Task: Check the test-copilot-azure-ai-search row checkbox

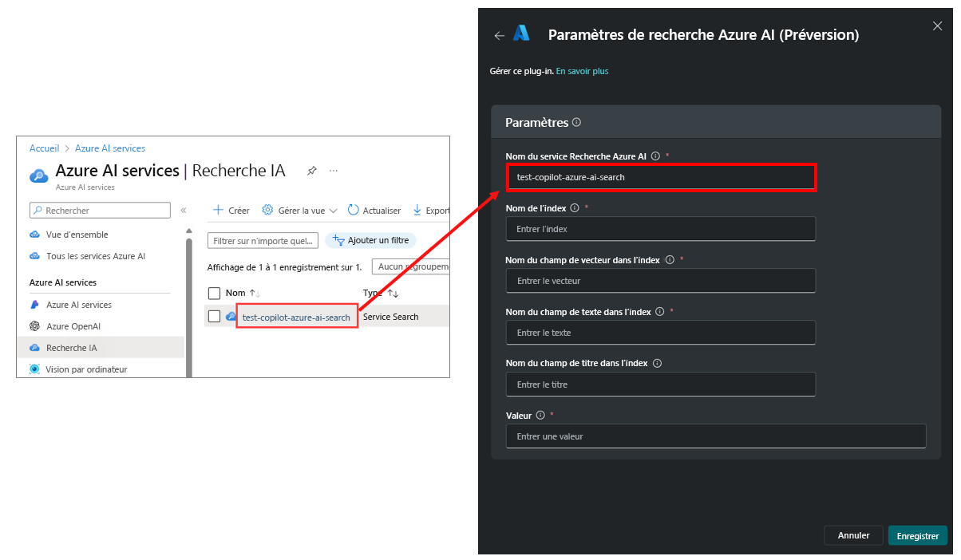Action: tap(214, 316)
